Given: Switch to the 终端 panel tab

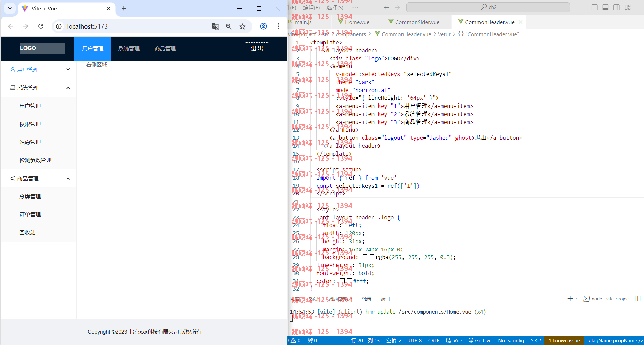Looking at the screenshot, I should [x=366, y=299].
